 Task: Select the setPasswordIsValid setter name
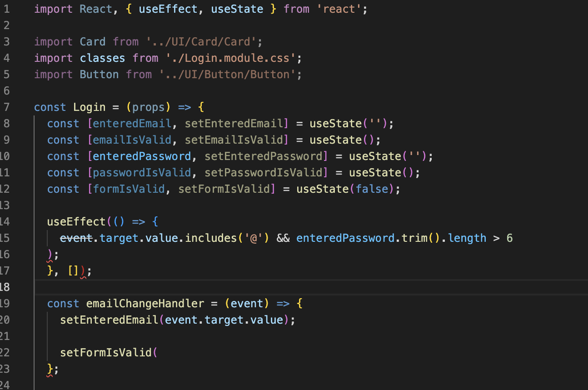pos(263,173)
